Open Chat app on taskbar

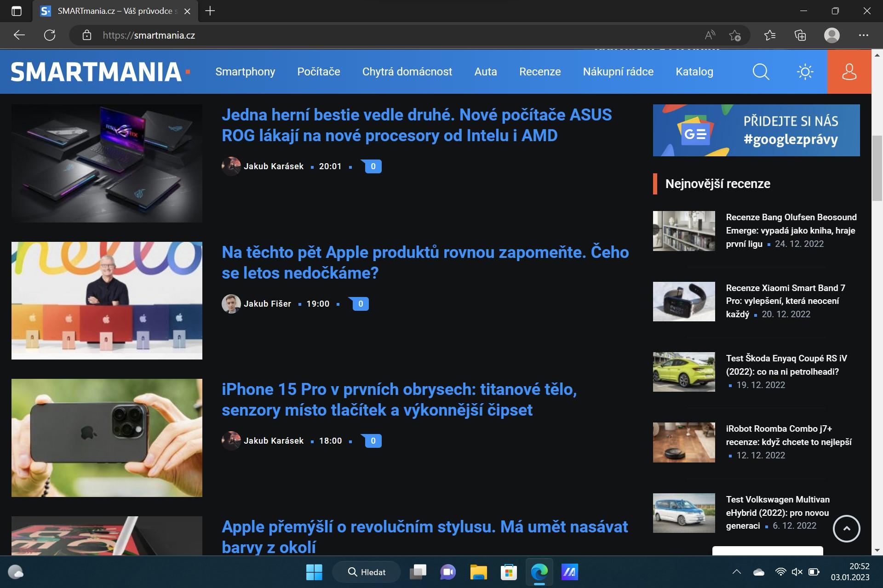point(448,572)
